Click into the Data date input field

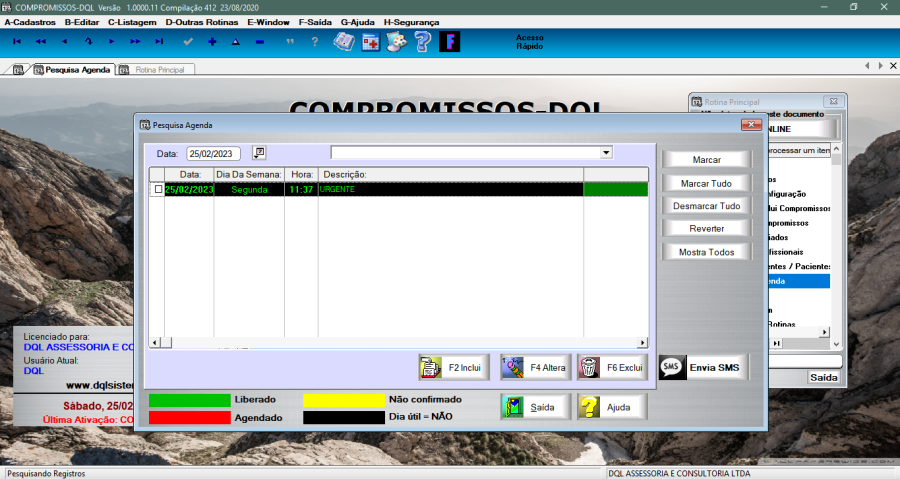(x=214, y=154)
